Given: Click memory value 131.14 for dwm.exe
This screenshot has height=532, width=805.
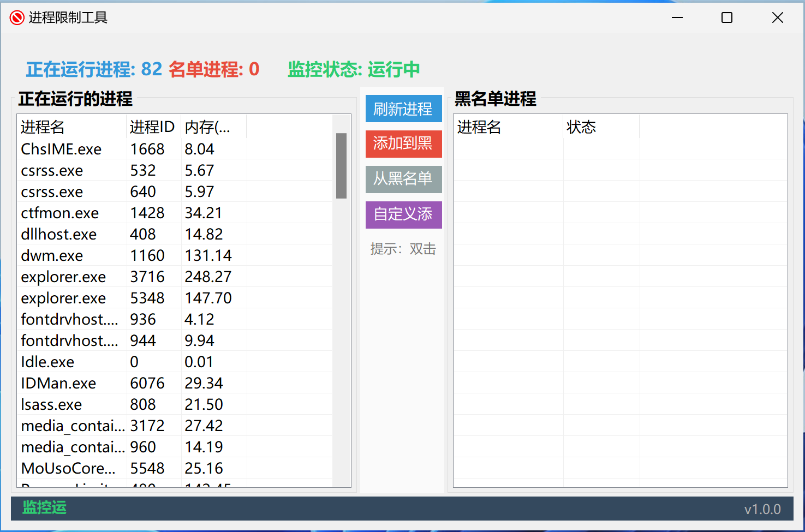Looking at the screenshot, I should pos(208,255).
